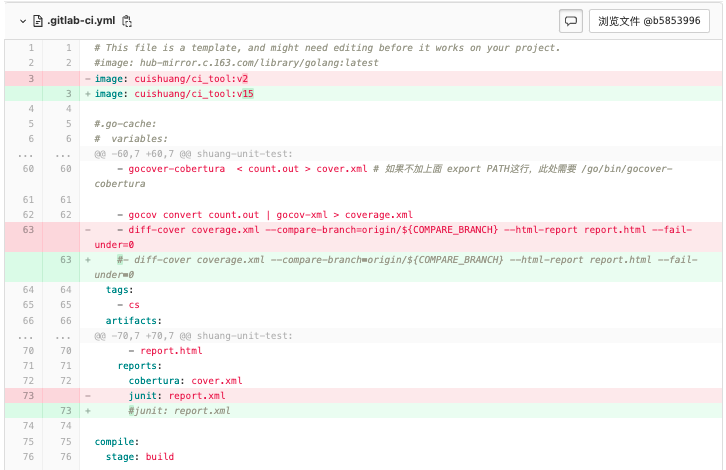Click the file icon beside .gitlab-ci.yml

[x=38, y=20]
